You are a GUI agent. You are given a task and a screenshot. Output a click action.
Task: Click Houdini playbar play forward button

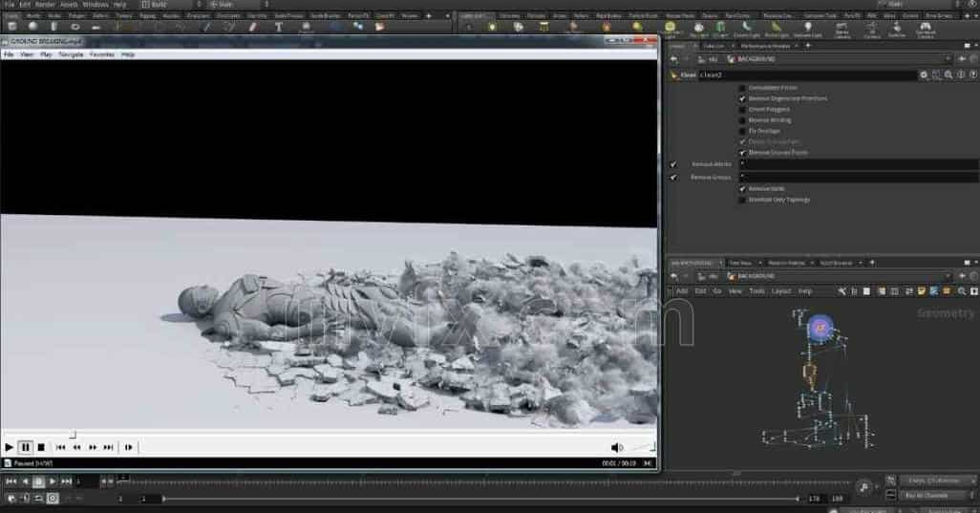coord(53,481)
